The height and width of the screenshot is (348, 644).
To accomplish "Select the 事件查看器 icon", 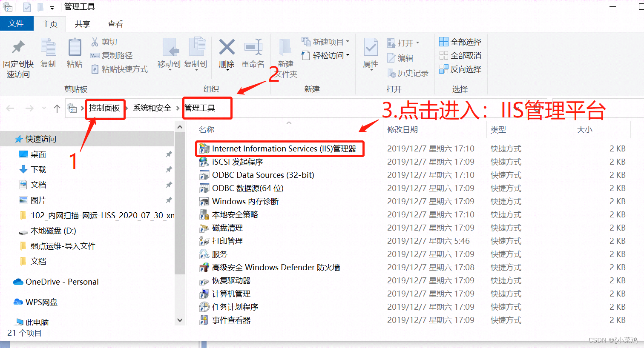I will (x=204, y=320).
